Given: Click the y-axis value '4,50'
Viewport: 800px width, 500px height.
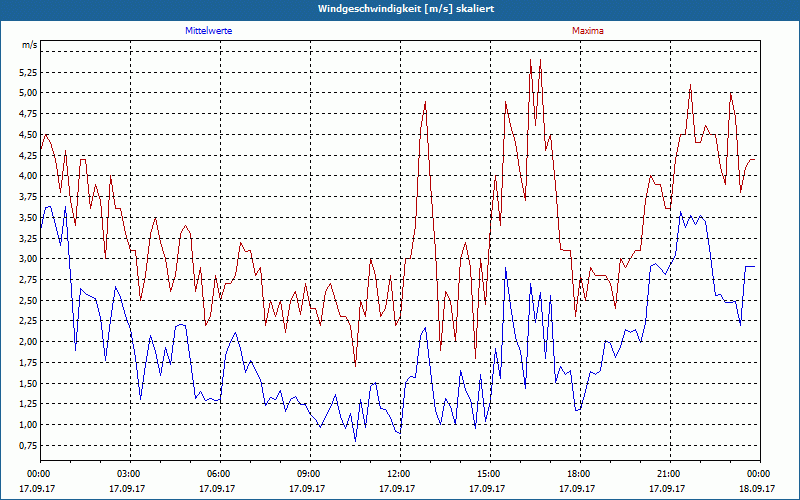Looking at the screenshot, I should pyautogui.click(x=29, y=135).
